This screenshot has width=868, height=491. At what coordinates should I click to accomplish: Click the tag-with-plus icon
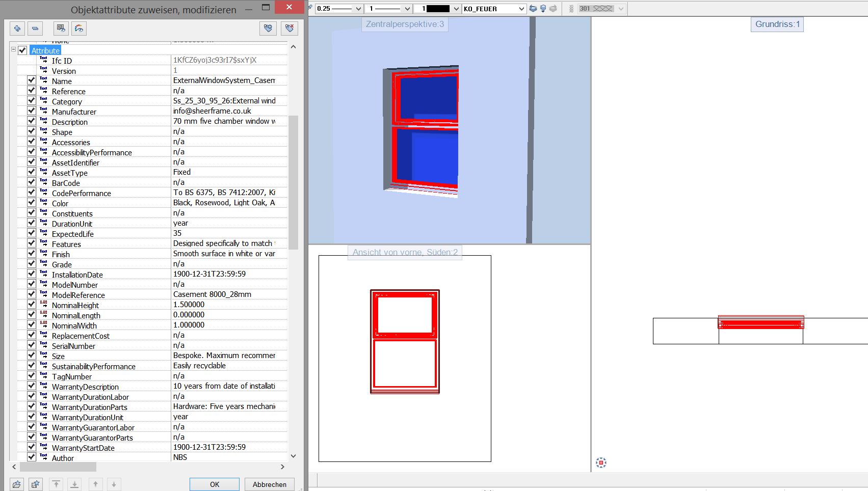tap(268, 29)
